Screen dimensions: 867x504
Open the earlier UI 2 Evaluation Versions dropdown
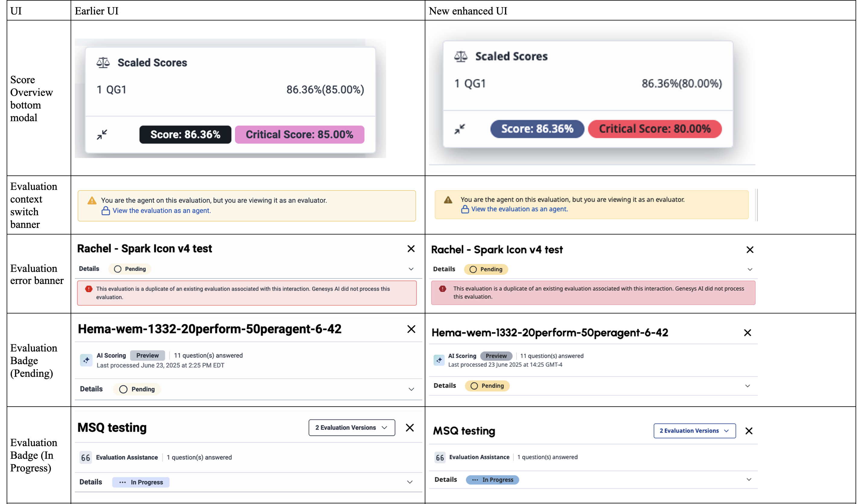click(x=351, y=427)
